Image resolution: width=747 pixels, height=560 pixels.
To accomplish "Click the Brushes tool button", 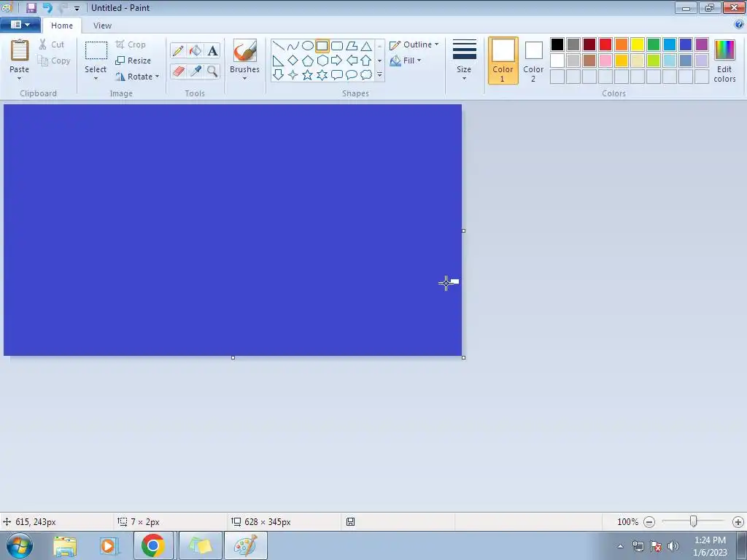I will click(244, 56).
